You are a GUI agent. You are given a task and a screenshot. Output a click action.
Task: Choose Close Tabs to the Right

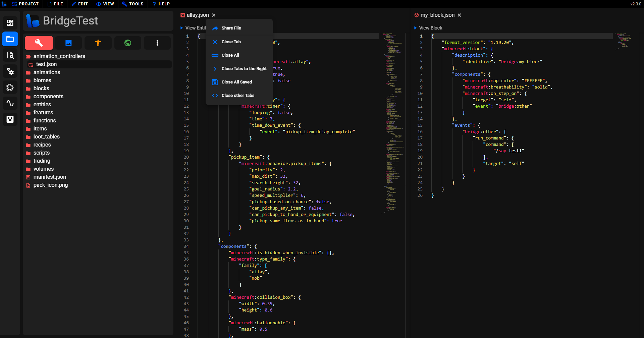pos(239,69)
